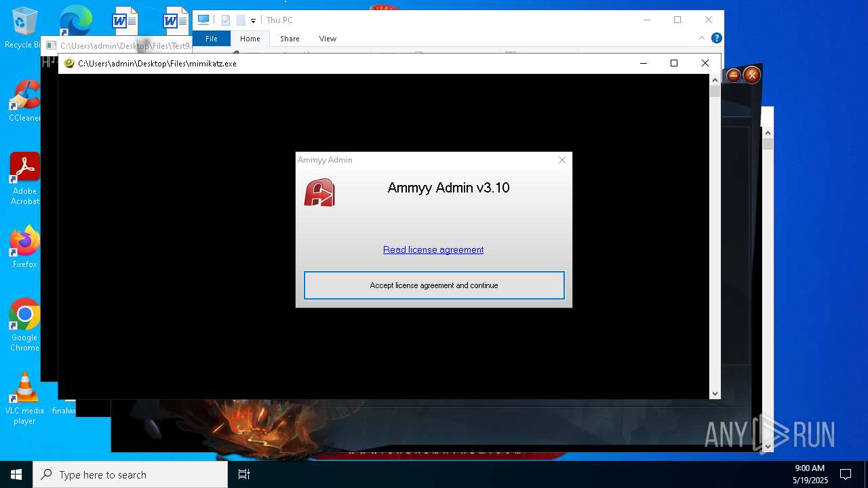Select the first Word document on desktop
Screen dimensions: 868x488
125,22
